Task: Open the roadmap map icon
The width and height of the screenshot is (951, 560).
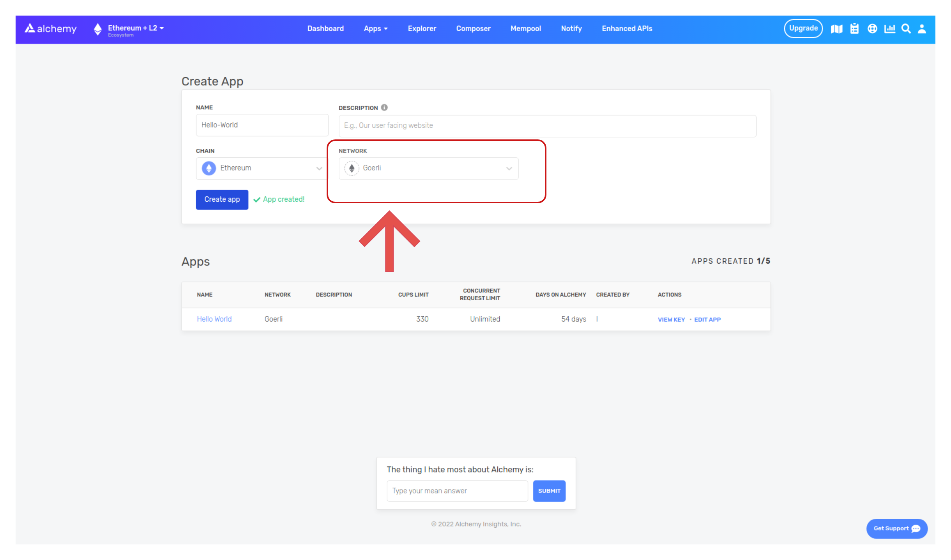Action: point(836,29)
